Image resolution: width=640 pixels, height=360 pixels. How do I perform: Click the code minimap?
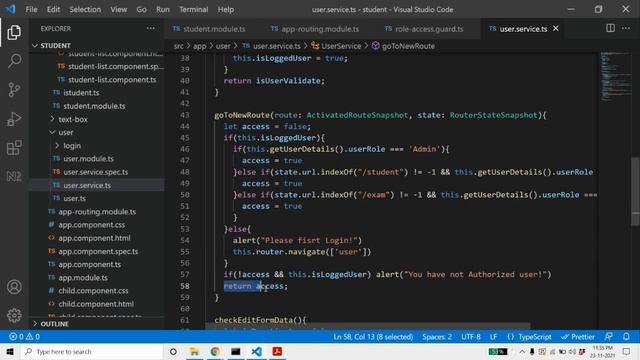616,76
